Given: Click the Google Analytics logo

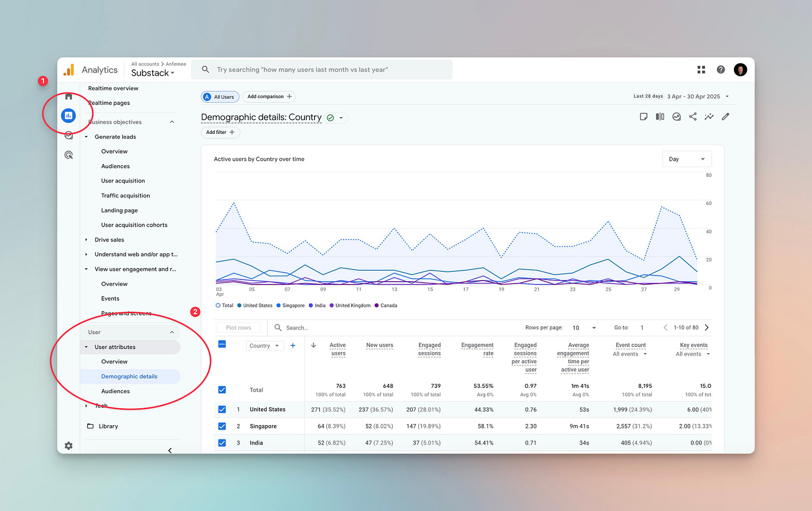Looking at the screenshot, I should click(69, 70).
